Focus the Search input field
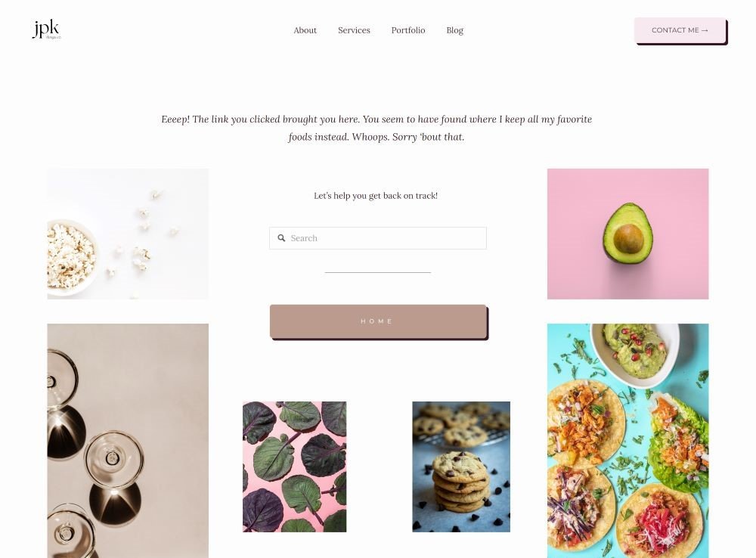The height and width of the screenshot is (558, 756). click(x=378, y=238)
